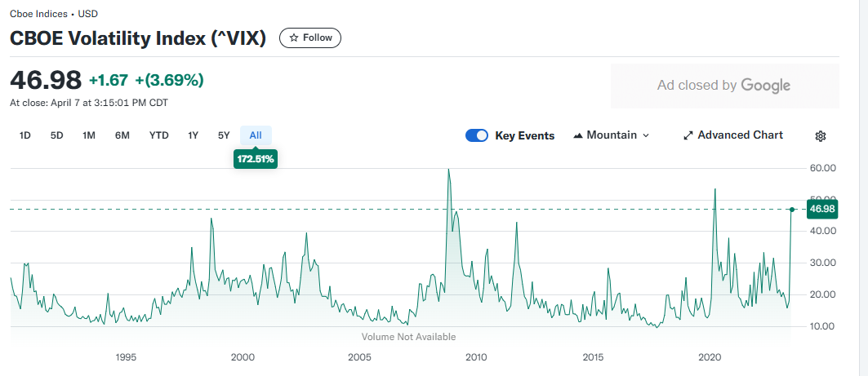Image resolution: width=868 pixels, height=376 pixels.
Task: Click the At close April 7 timestamp
Action: pos(89,102)
